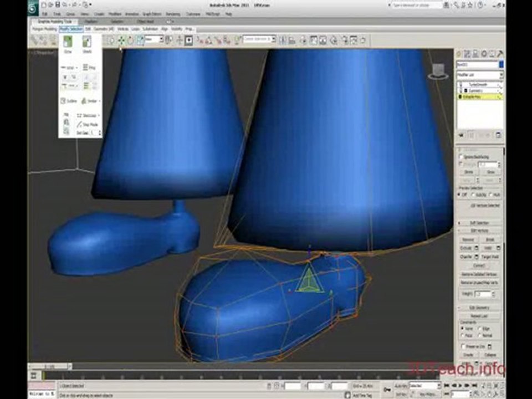Click the Save File icon in title bar
This screenshot has height=399, width=532.
58,5
